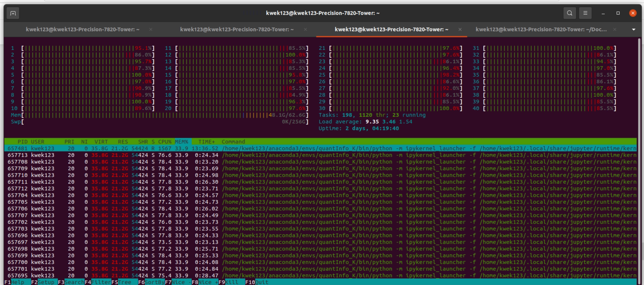The width and height of the screenshot is (644, 285).
Task: Open F6 SortBy menu
Action: point(152,282)
